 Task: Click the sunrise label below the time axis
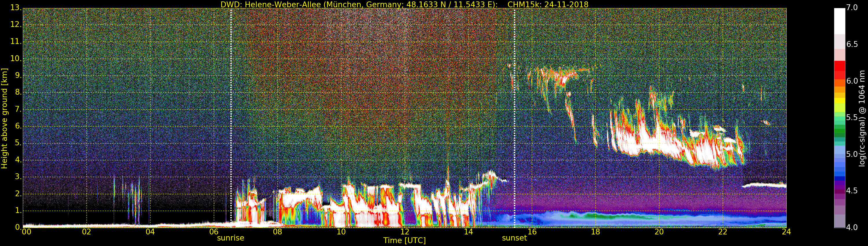[231, 238]
